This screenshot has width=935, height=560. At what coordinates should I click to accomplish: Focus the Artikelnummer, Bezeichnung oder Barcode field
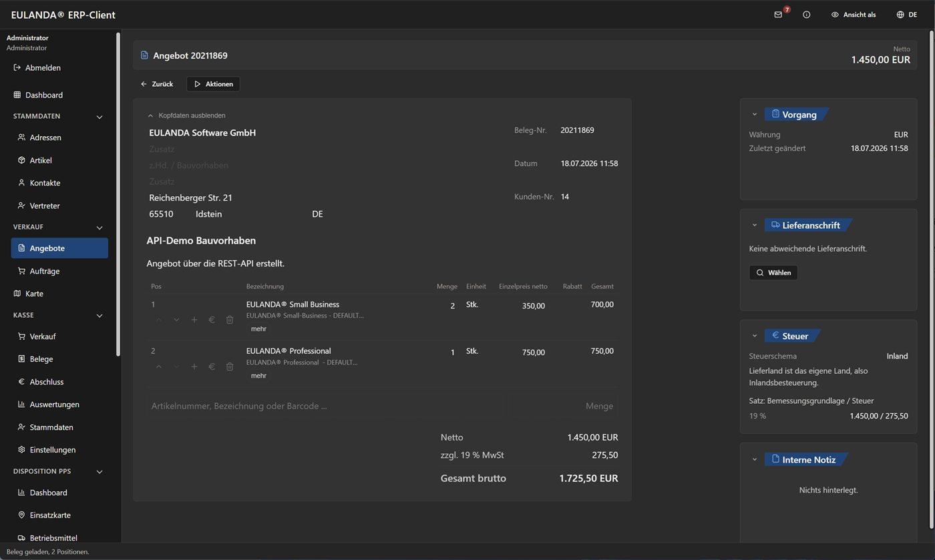(326, 406)
